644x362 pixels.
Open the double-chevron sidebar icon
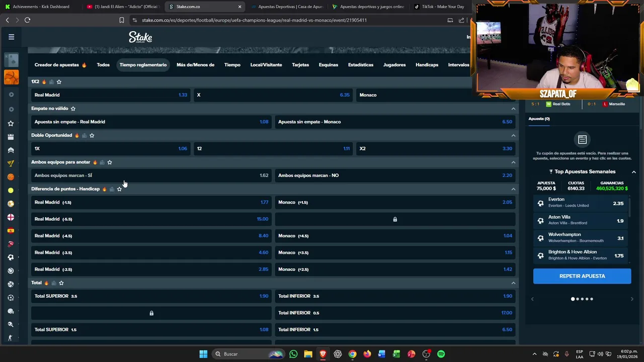tap(11, 150)
